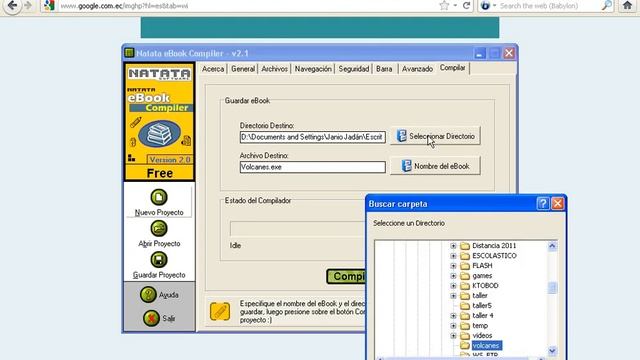Click the KTOBOD folder icon
This screenshot has height=360, width=640.
click(x=465, y=286)
